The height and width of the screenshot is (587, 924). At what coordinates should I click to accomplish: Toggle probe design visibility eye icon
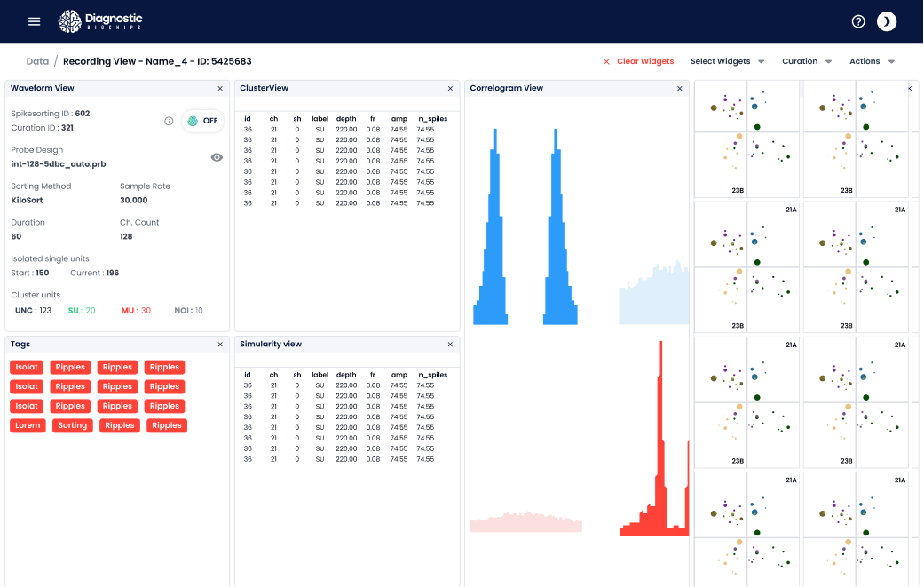(217, 157)
